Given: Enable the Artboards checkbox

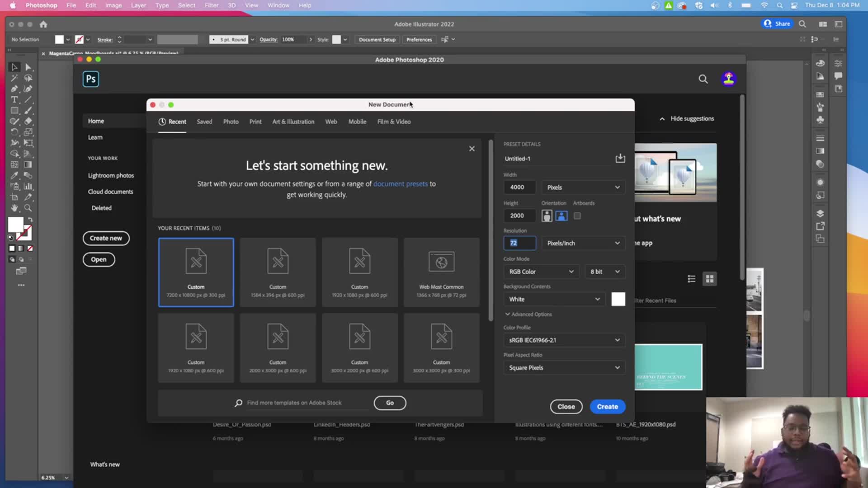Looking at the screenshot, I should (x=577, y=216).
